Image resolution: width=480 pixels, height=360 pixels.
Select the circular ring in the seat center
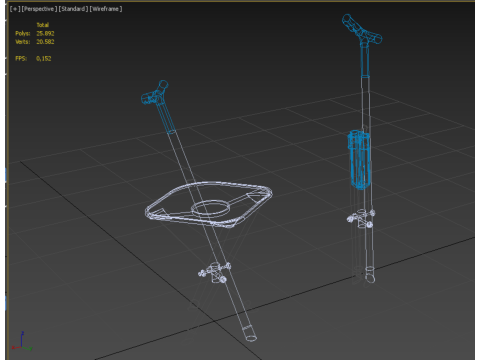click(210, 208)
